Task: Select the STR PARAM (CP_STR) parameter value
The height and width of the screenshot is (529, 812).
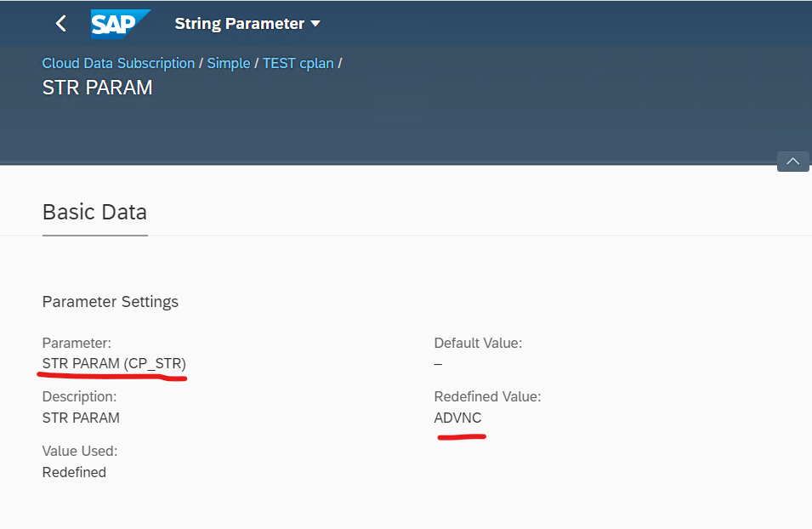Action: tap(114, 364)
